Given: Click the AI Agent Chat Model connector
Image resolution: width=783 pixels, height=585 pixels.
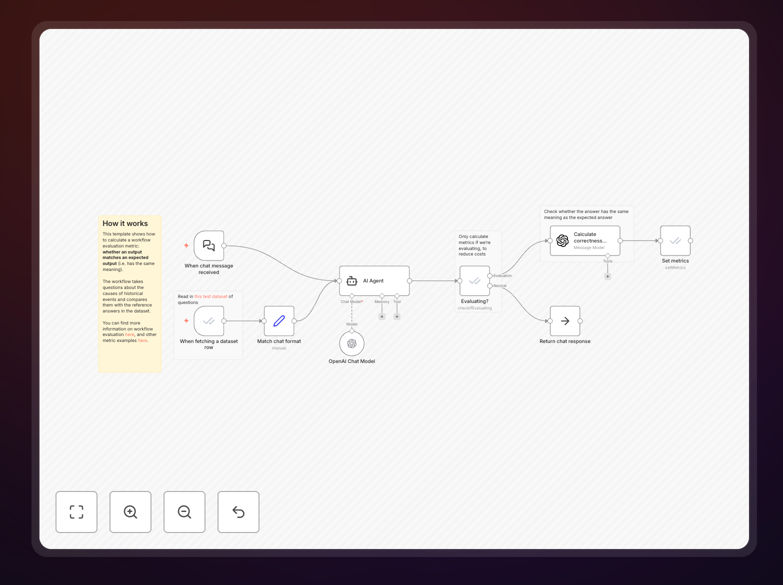Looking at the screenshot, I should click(352, 296).
